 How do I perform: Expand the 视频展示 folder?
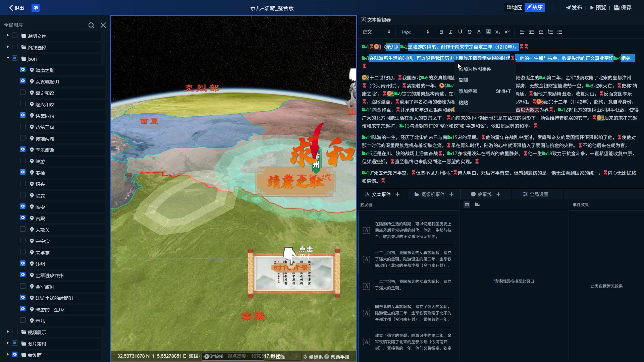[x=8, y=331]
